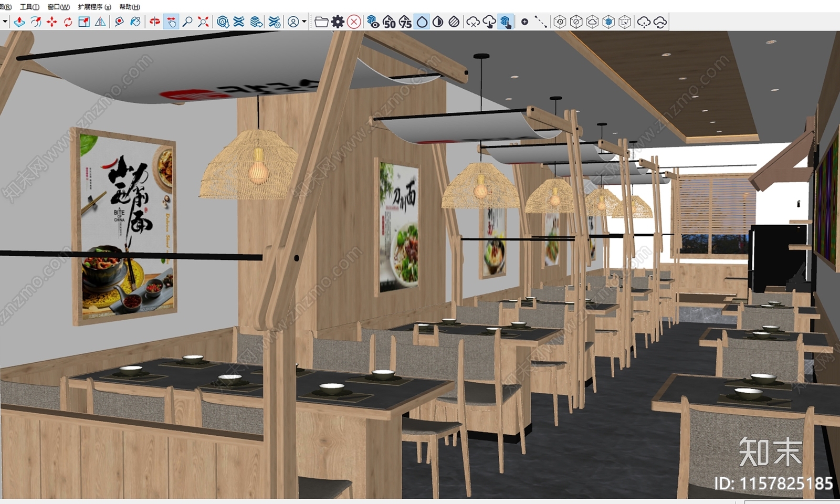Select the Flip mirror tool icon
Viewport: 840px width, 504px height.
pyautogui.click(x=100, y=22)
